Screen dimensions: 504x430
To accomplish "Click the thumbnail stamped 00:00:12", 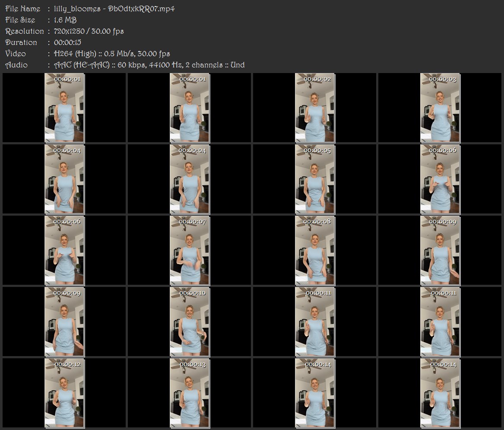I will 65,393.
